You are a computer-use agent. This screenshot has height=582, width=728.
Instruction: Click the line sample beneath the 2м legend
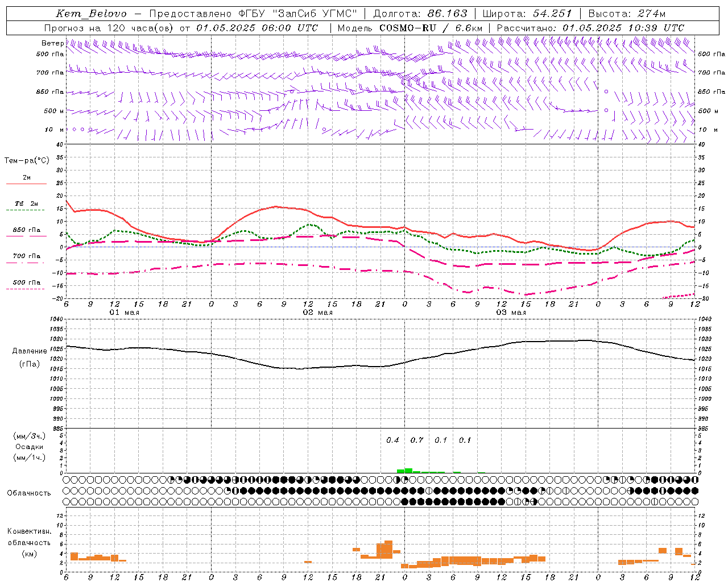26,184
